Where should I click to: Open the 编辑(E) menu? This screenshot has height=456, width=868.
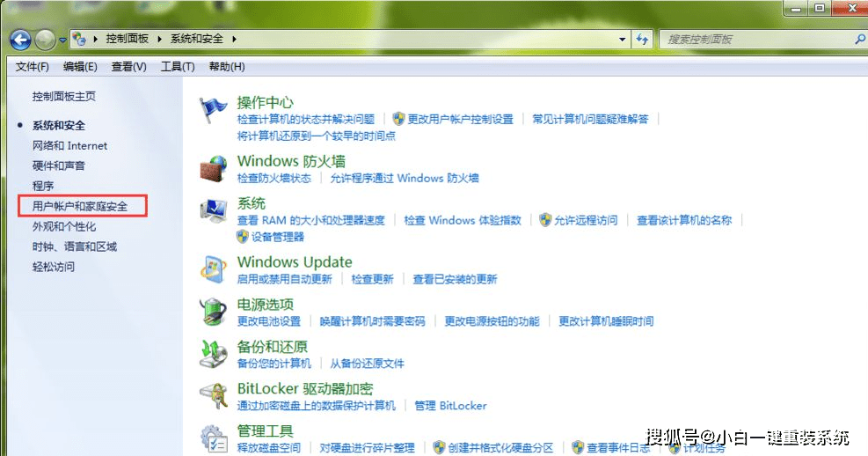[80, 67]
